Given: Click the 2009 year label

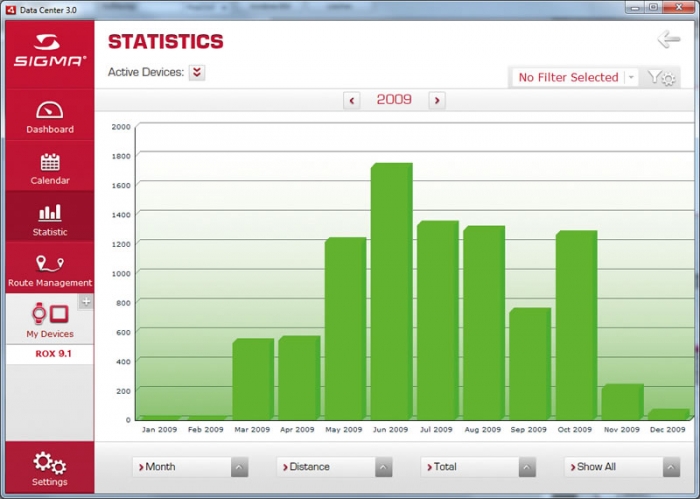Looking at the screenshot, I should [x=394, y=99].
